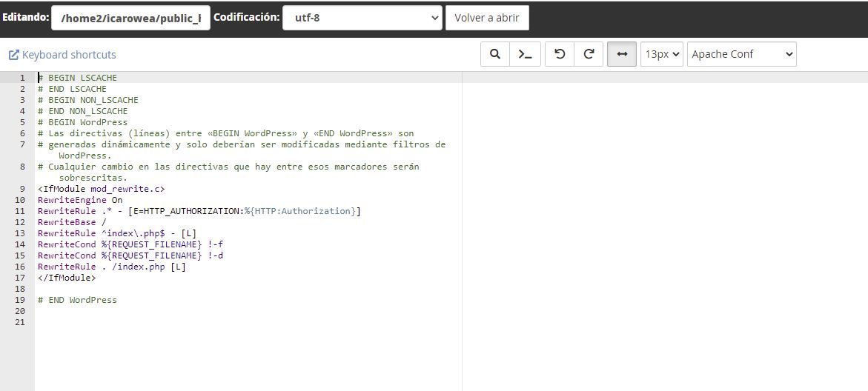Click the line '# END NON_LSCACHE'
Viewport: 868px width, 391px height.
pos(82,110)
